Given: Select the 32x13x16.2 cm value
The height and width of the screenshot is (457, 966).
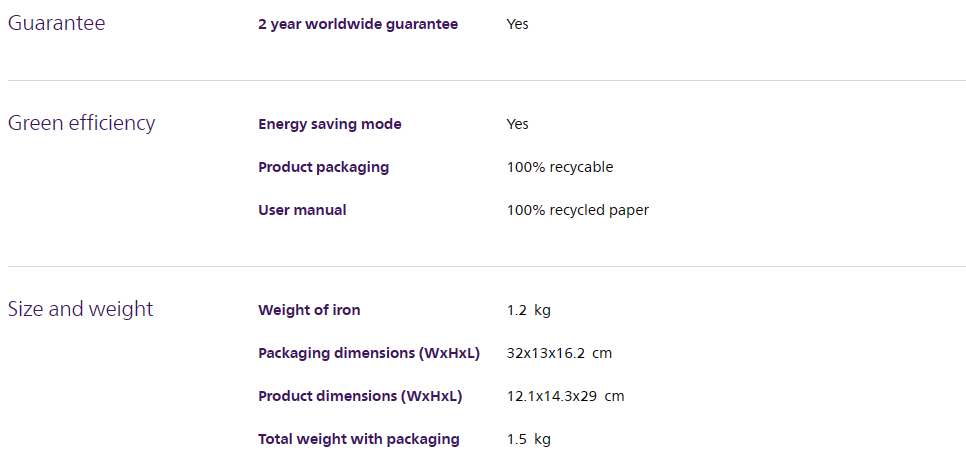Looking at the screenshot, I should [559, 354].
